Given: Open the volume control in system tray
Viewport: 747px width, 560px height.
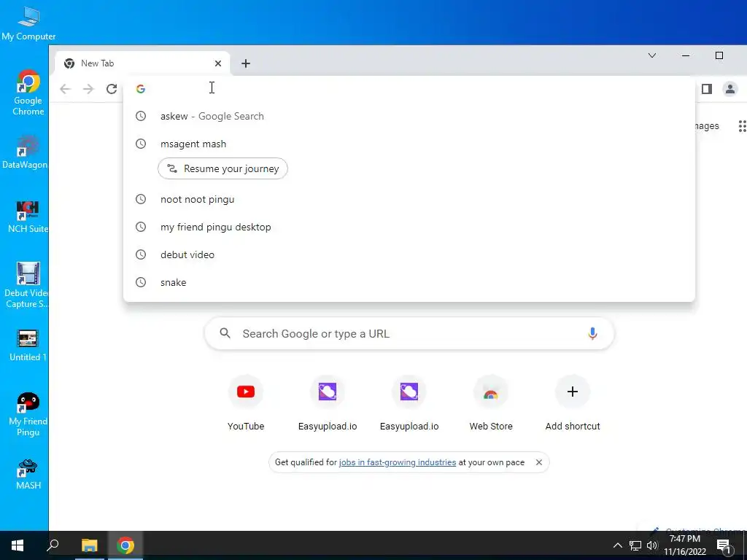Looking at the screenshot, I should coord(652,545).
